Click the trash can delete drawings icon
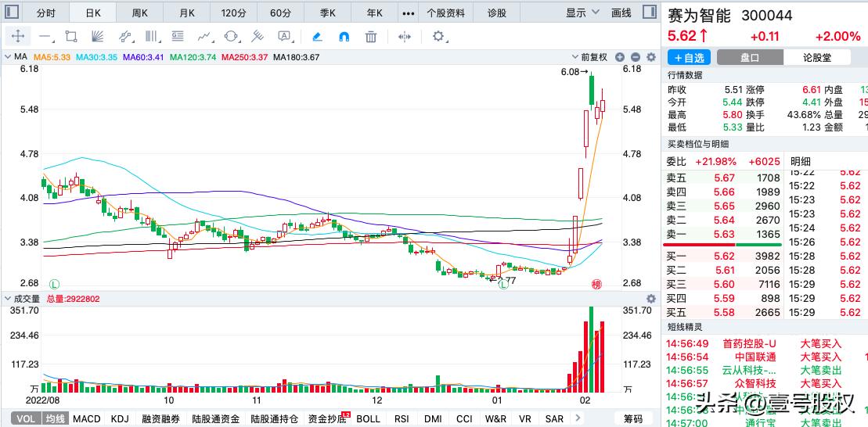 [371, 37]
